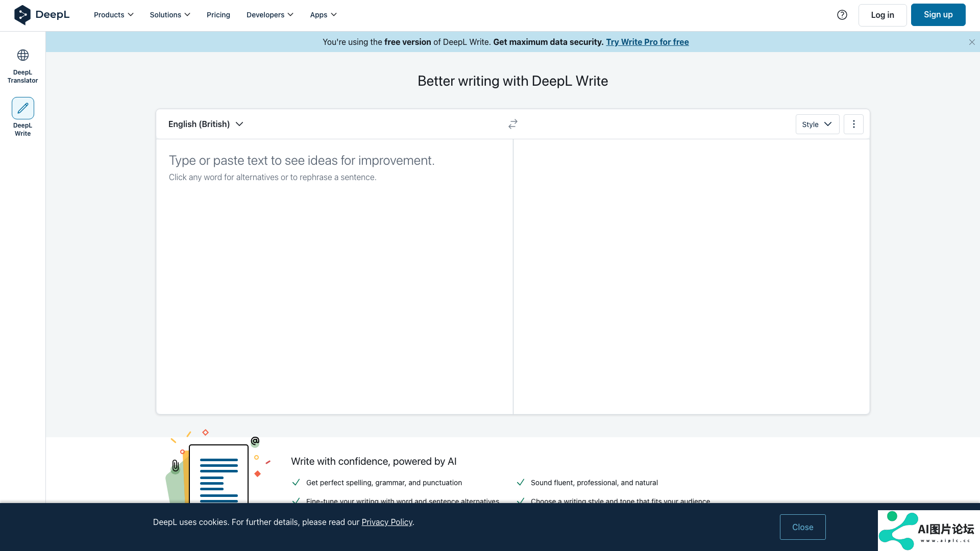
Task: Click the Log in button
Action: point(883,15)
